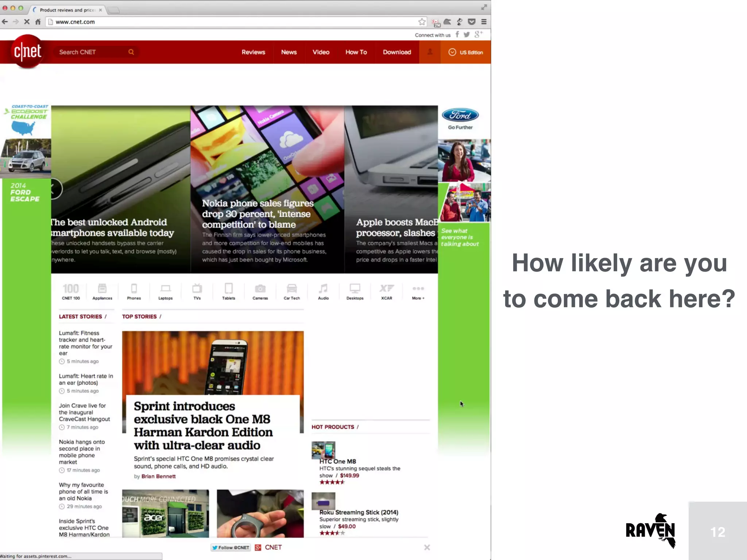Click the search magnifier icon
This screenshot has width=747, height=560.
[131, 52]
